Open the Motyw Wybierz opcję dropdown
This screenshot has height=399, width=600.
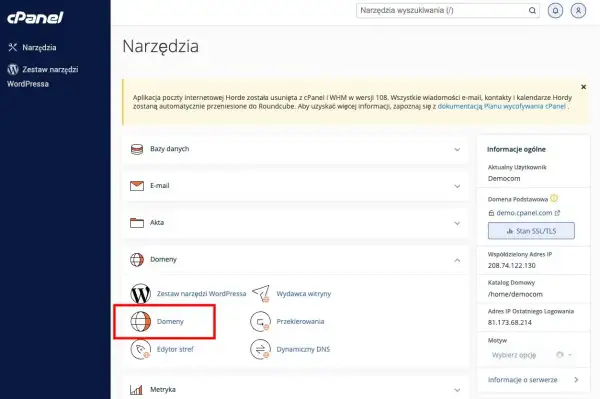point(531,355)
